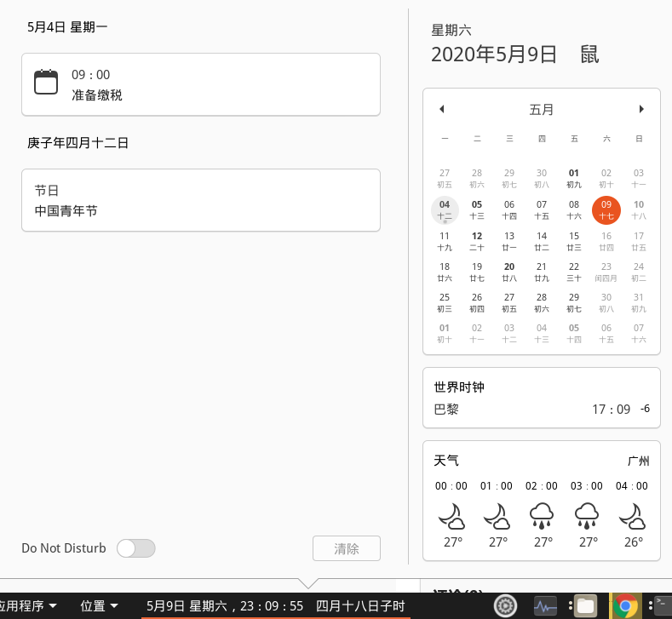Click 庚子年四月十二日 lunar date heading
This screenshot has width=672, height=619.
tap(78, 143)
